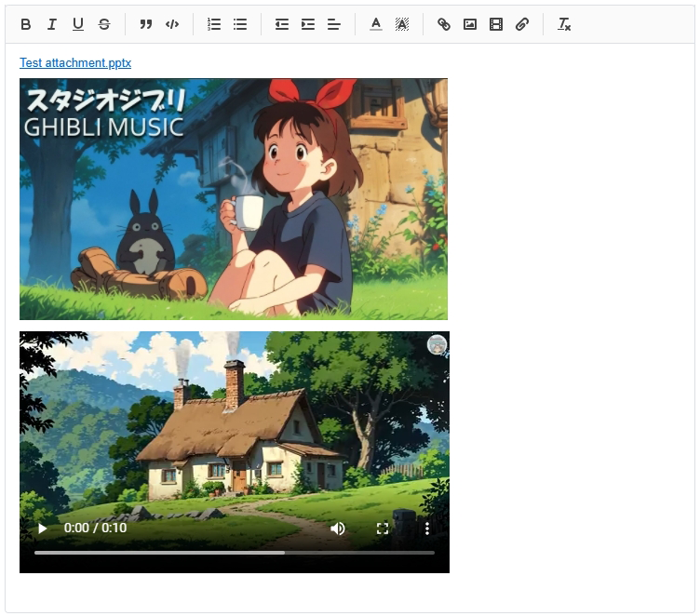Attach a file with the paperclip icon
700x616 pixels.
click(x=522, y=24)
